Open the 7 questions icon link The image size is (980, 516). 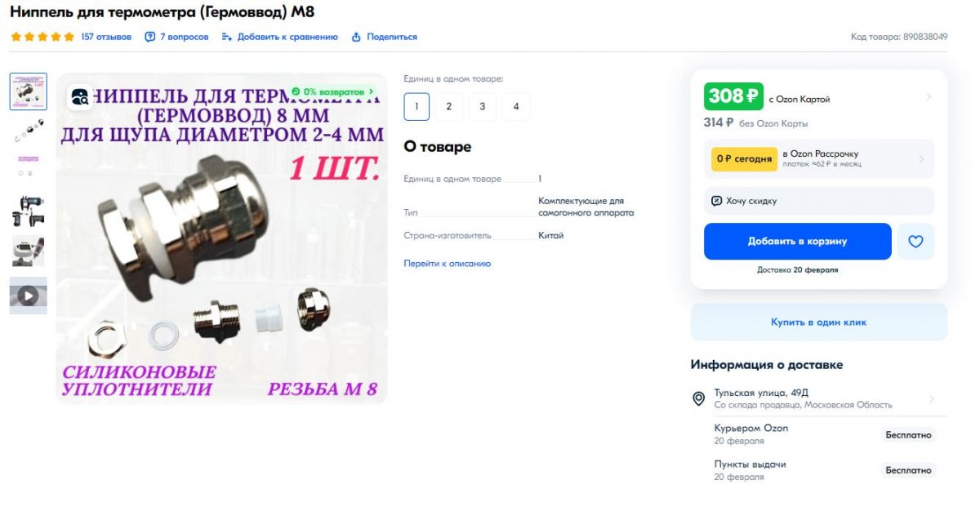pos(150,37)
